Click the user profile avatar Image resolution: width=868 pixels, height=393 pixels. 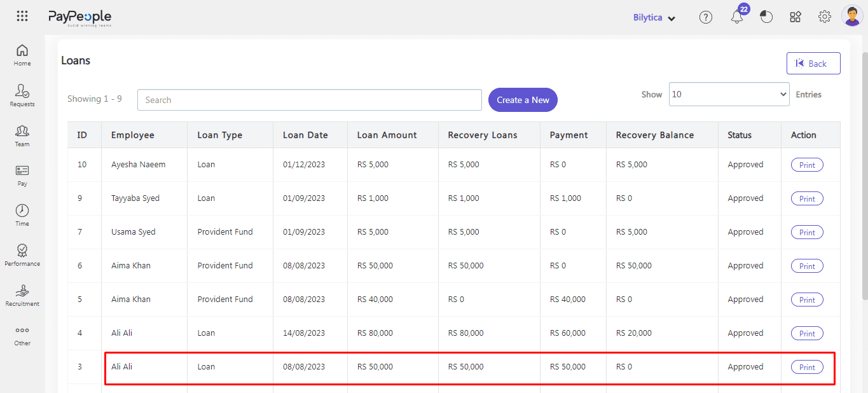click(851, 16)
